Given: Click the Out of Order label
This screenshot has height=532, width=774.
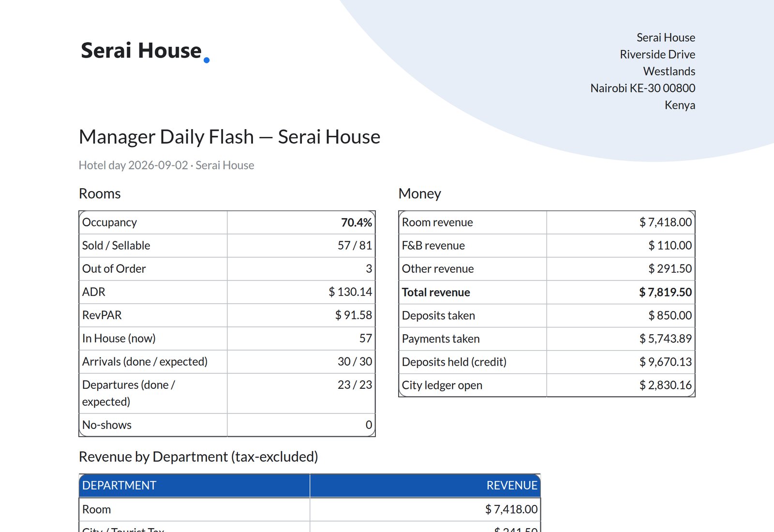Looking at the screenshot, I should coord(114,269).
